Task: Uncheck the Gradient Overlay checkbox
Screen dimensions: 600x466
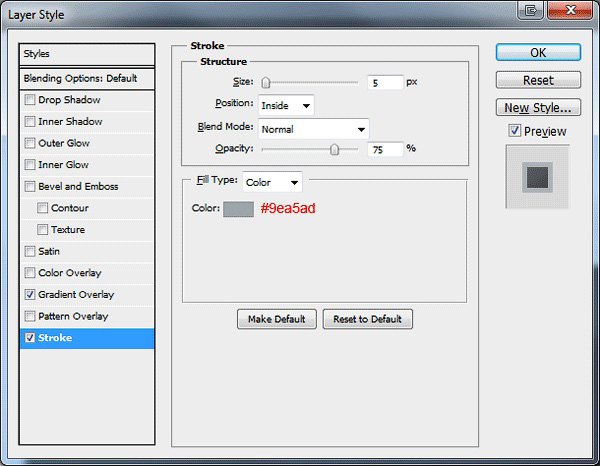Action: click(x=30, y=295)
